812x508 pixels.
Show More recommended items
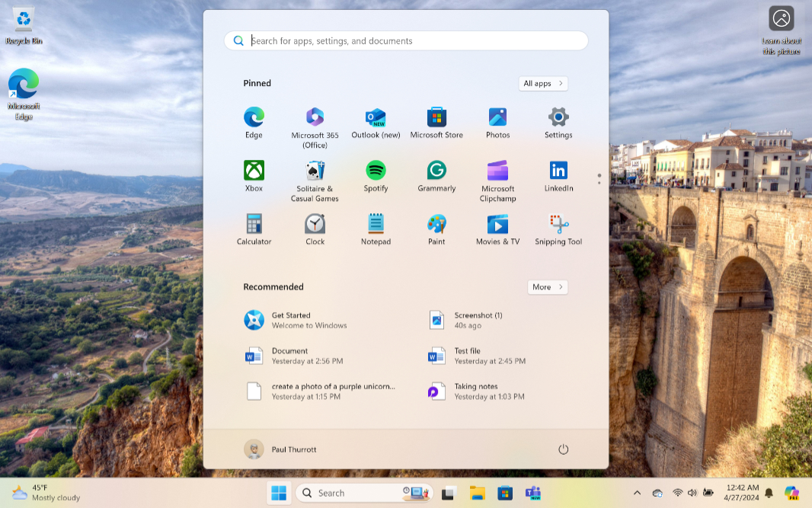(547, 287)
